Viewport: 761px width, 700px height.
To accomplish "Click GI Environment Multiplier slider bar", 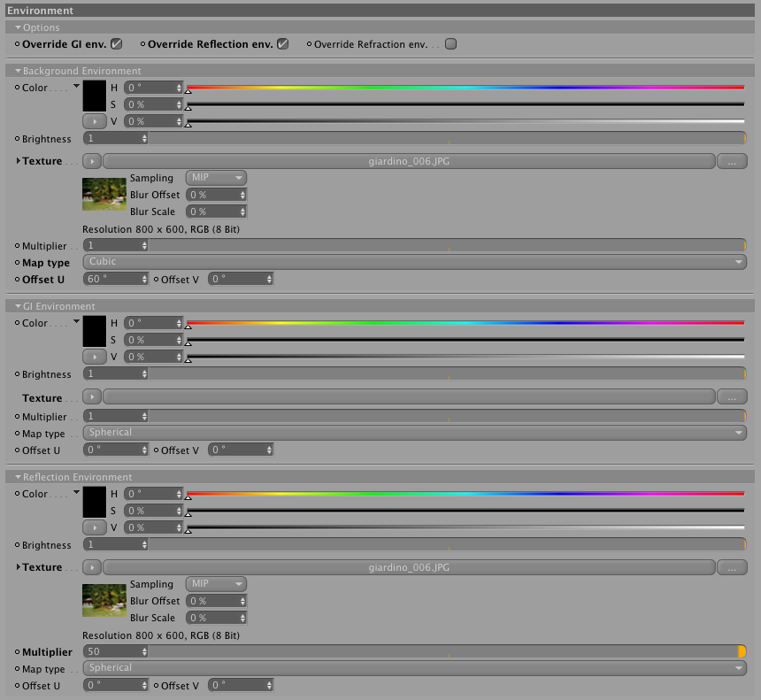I will point(447,416).
